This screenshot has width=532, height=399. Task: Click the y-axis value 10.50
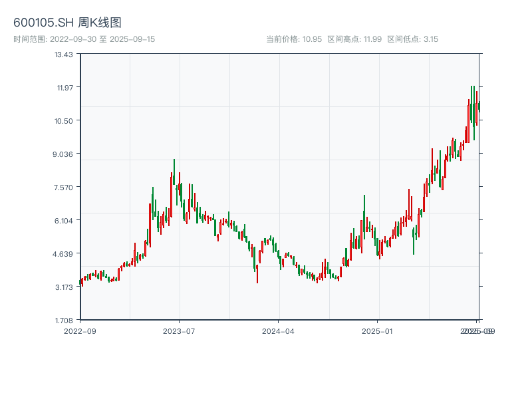click(x=64, y=121)
